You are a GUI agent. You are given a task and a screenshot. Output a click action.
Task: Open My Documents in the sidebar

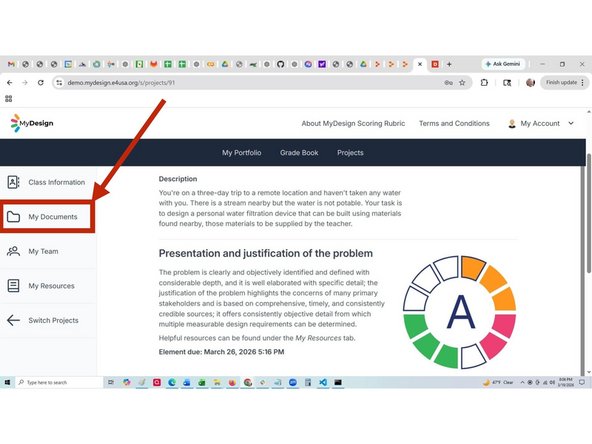(x=47, y=217)
